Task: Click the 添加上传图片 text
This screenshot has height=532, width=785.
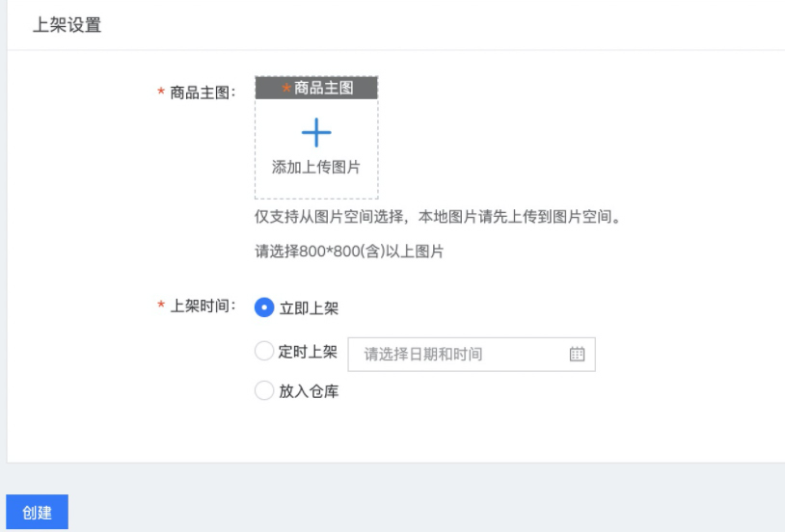Action: pyautogui.click(x=316, y=167)
